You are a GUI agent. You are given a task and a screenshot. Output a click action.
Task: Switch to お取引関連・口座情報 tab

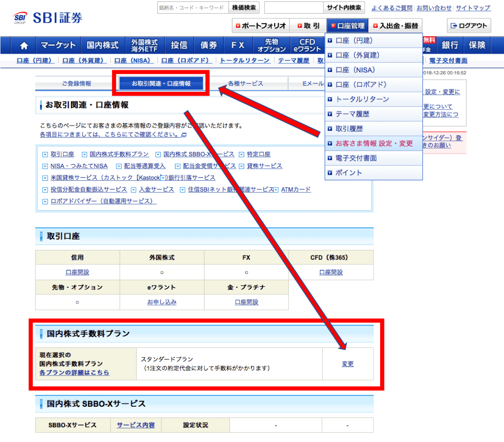pos(161,83)
